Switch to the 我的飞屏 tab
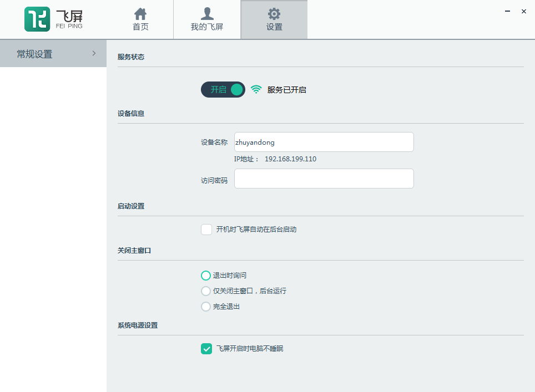The height and width of the screenshot is (392, 535). pyautogui.click(x=207, y=20)
